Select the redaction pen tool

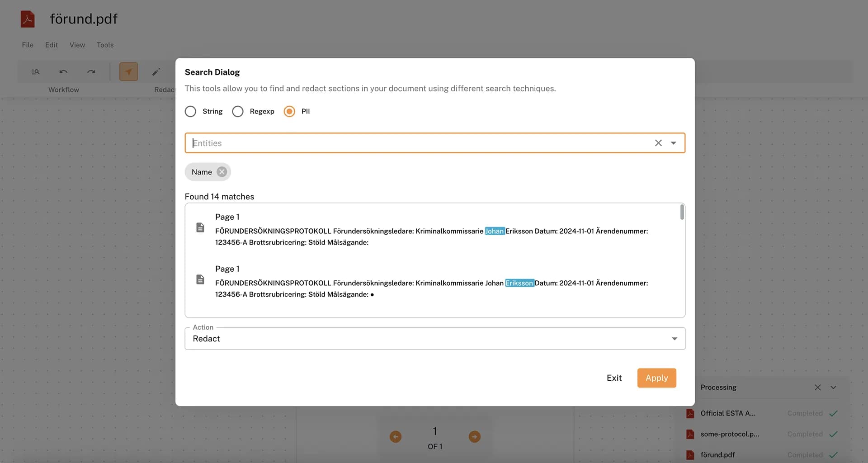(156, 72)
